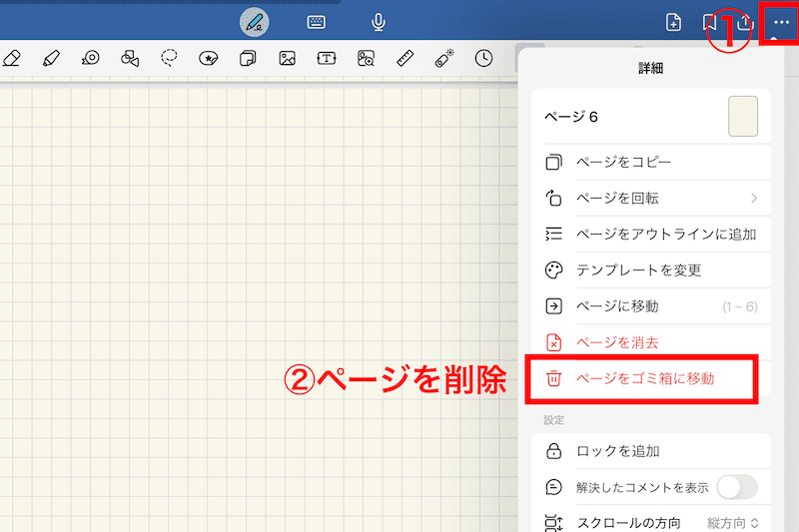Image resolution: width=799 pixels, height=532 pixels.
Task: Click the add page icon
Action: tap(675, 23)
